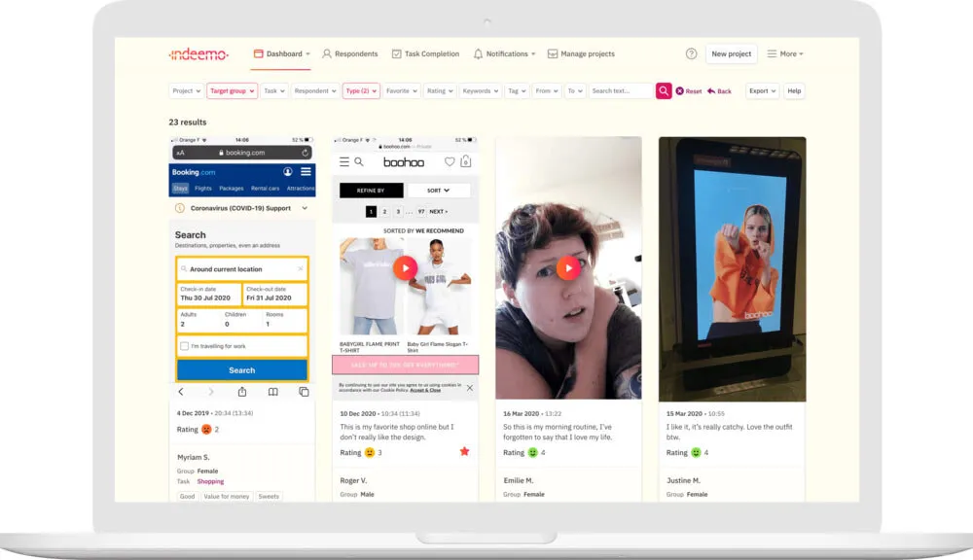Open the Project filter dropdown

(x=186, y=90)
